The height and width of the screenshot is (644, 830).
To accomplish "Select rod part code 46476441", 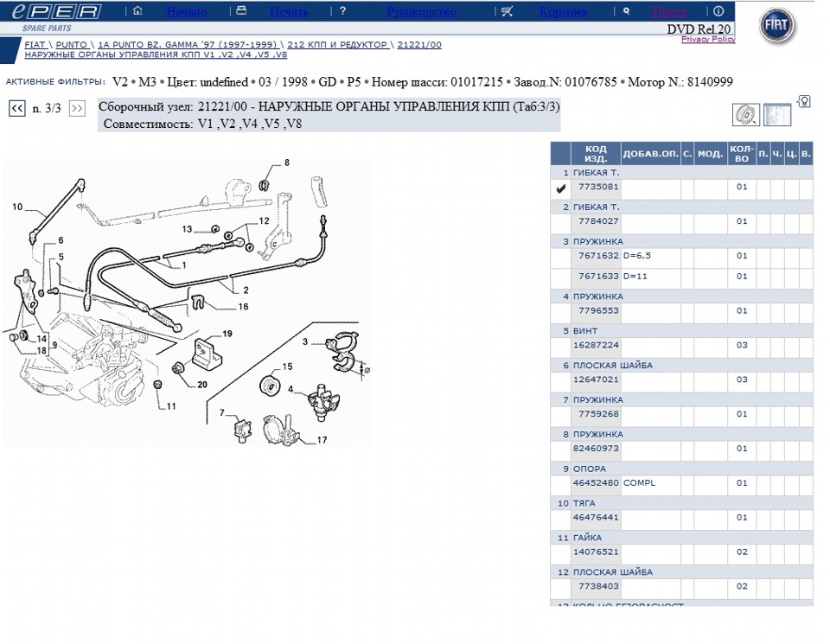I will (x=596, y=517).
